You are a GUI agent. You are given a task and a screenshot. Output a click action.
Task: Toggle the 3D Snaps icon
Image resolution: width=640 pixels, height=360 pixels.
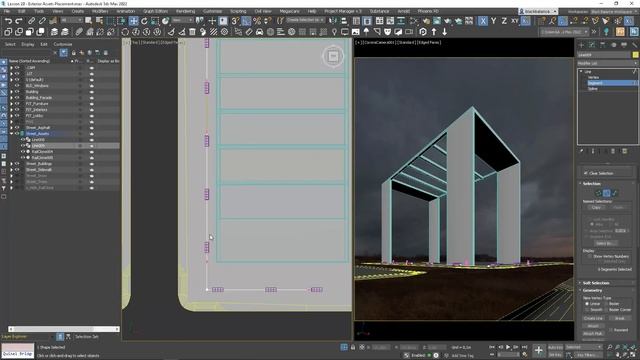(236, 21)
